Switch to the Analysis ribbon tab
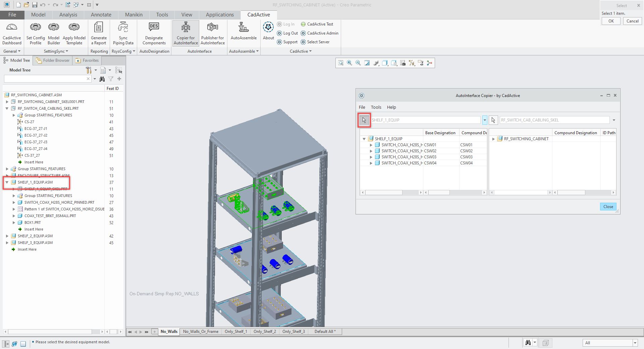This screenshot has height=349, width=644. (x=68, y=15)
